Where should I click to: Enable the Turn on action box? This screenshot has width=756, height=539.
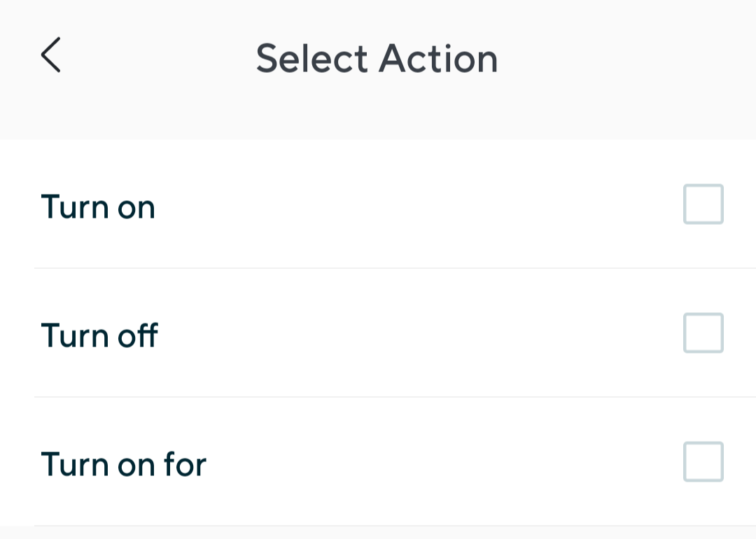pyautogui.click(x=703, y=204)
